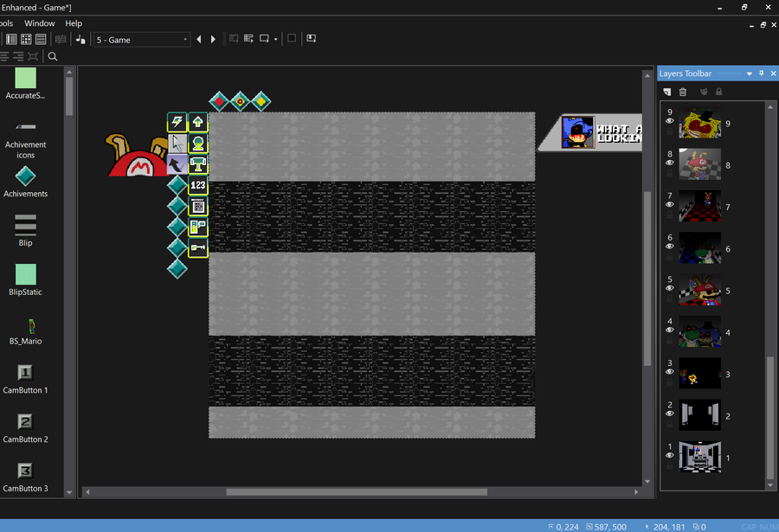
Task: Click the up-arrow object in the frame
Action: pos(197,122)
